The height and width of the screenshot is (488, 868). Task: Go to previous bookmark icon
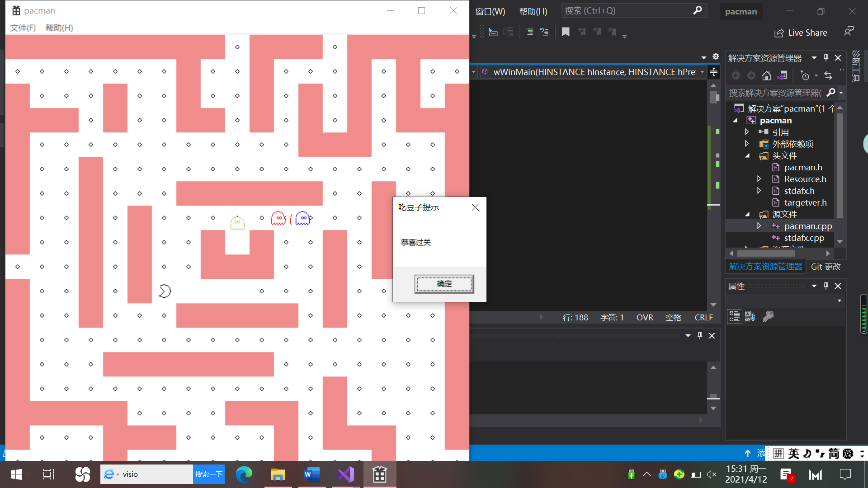(x=582, y=32)
